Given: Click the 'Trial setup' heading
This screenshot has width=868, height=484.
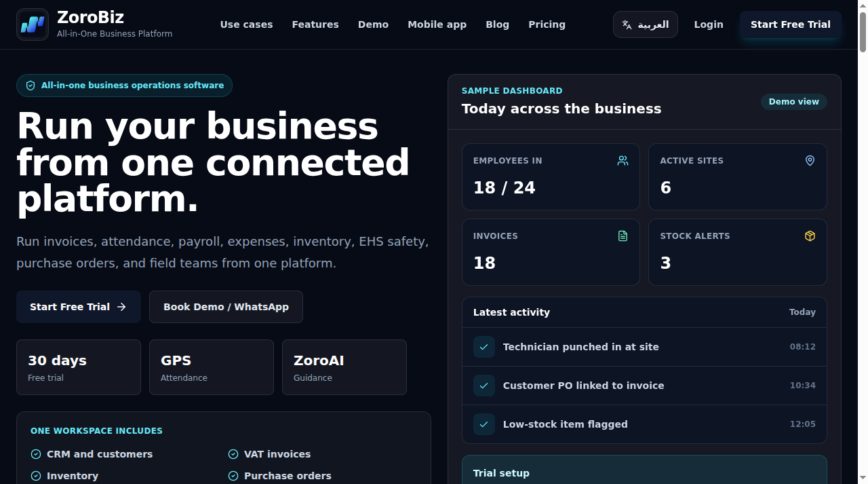Looking at the screenshot, I should 501,473.
